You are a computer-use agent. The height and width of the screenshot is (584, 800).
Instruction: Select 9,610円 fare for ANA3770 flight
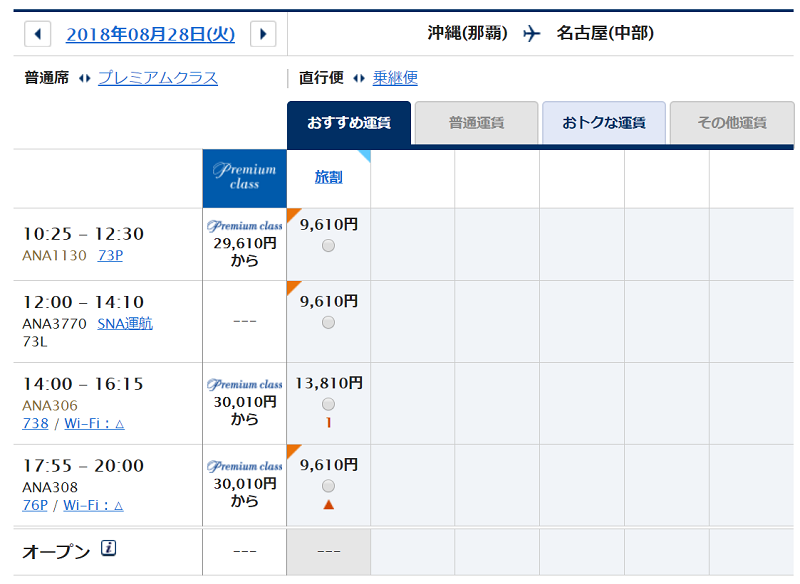tap(329, 322)
